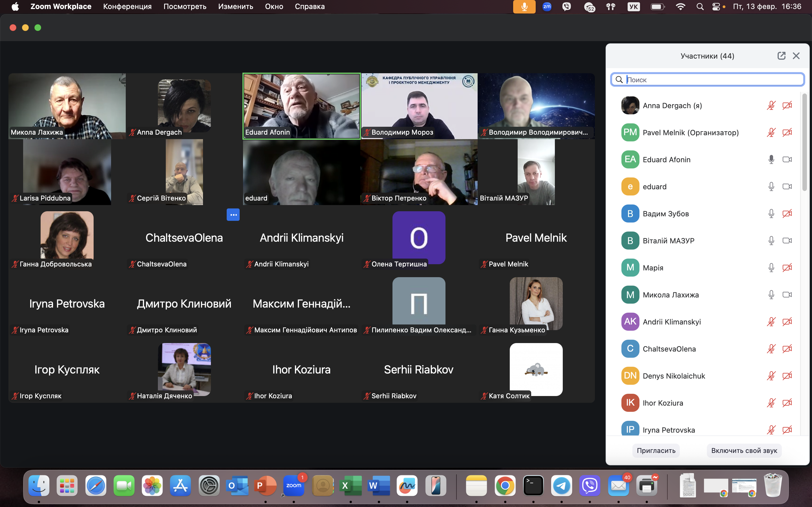812x507 pixels.
Task: Open the Zoom menu bar status icon
Action: [x=547, y=7]
